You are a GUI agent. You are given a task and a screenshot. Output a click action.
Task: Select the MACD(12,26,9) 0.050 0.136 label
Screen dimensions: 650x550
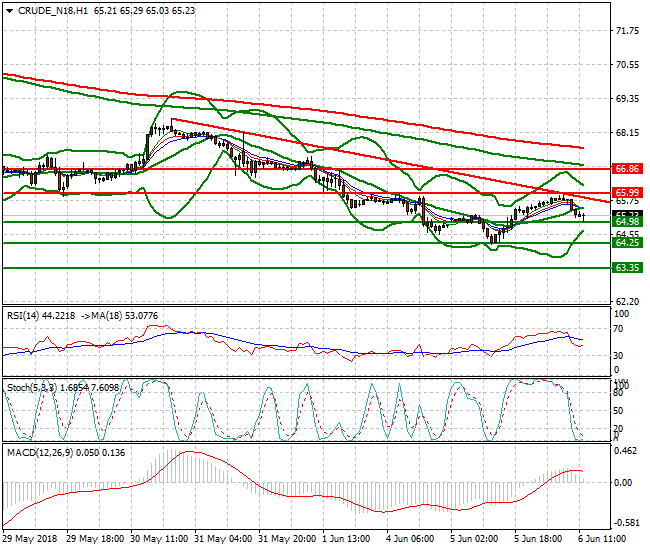[x=66, y=453]
